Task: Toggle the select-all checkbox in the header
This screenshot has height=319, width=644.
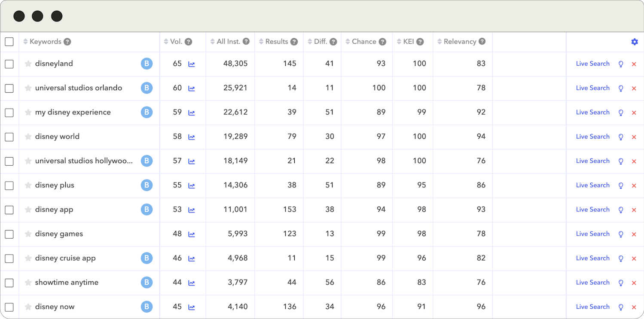Action: point(9,42)
